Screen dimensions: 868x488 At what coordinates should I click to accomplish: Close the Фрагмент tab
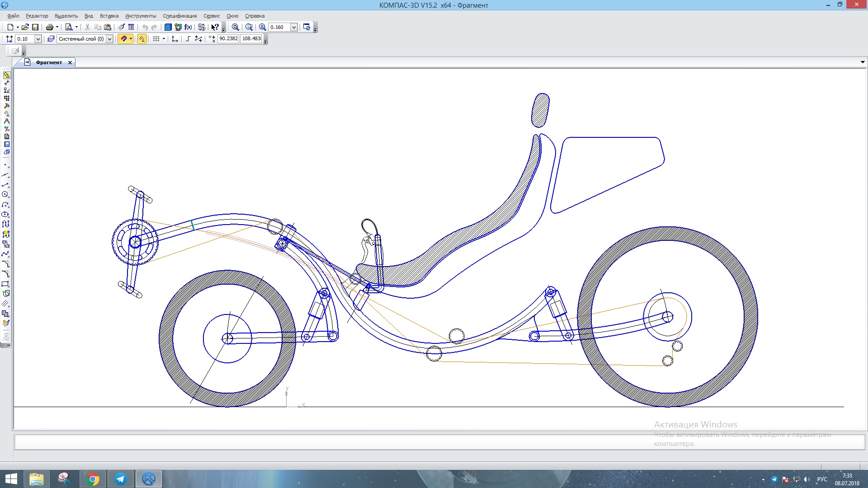pos(70,63)
